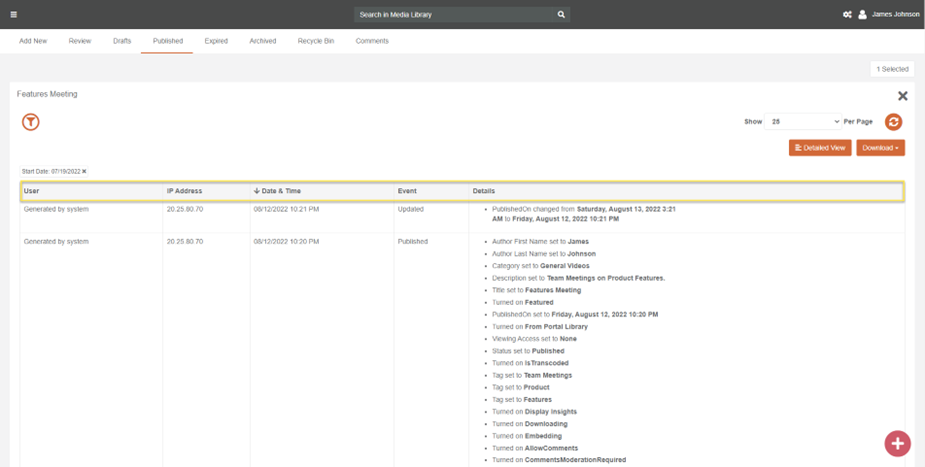Close the Features Meeting panel
The image size is (925, 467).
tap(902, 96)
